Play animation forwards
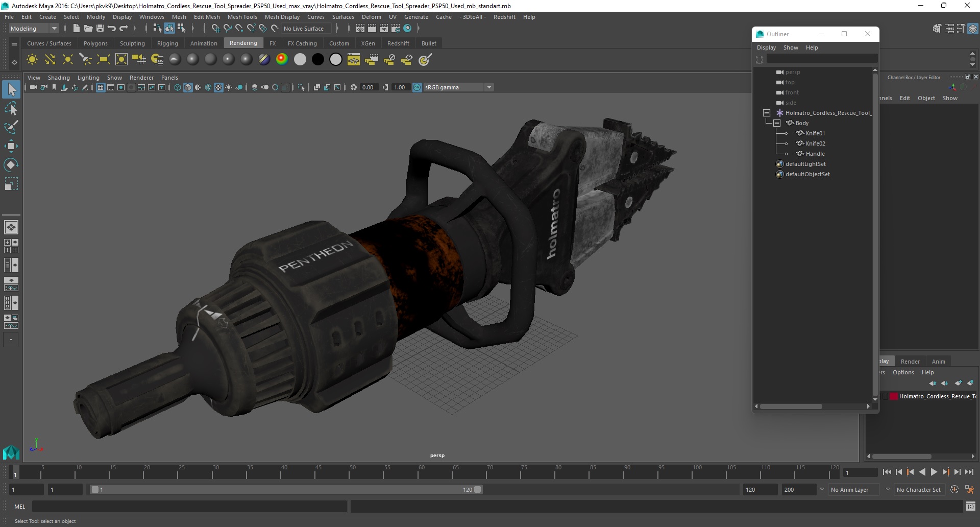Screen dimensions: 980x527 [x=934, y=472]
